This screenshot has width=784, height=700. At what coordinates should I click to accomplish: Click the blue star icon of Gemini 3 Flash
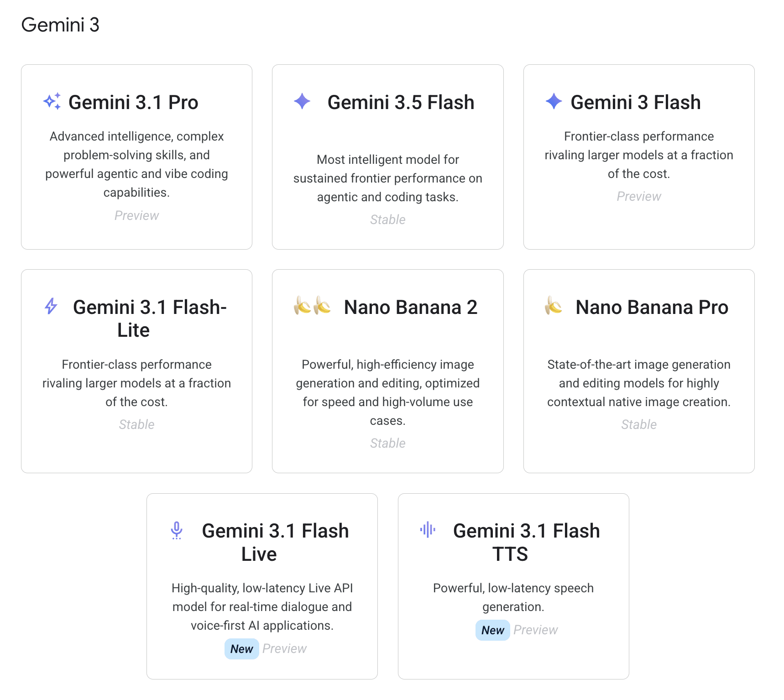point(554,101)
